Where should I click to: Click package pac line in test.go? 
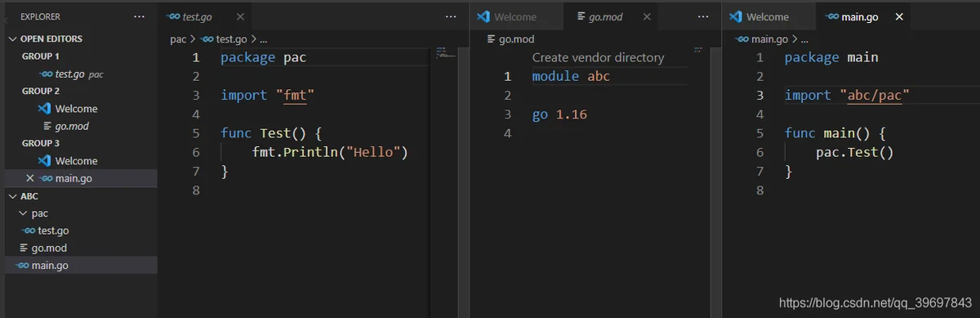[263, 57]
